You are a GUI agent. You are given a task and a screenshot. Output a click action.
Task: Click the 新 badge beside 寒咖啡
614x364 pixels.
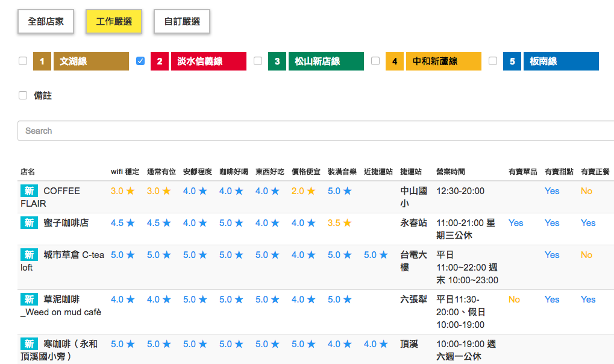[x=30, y=344]
